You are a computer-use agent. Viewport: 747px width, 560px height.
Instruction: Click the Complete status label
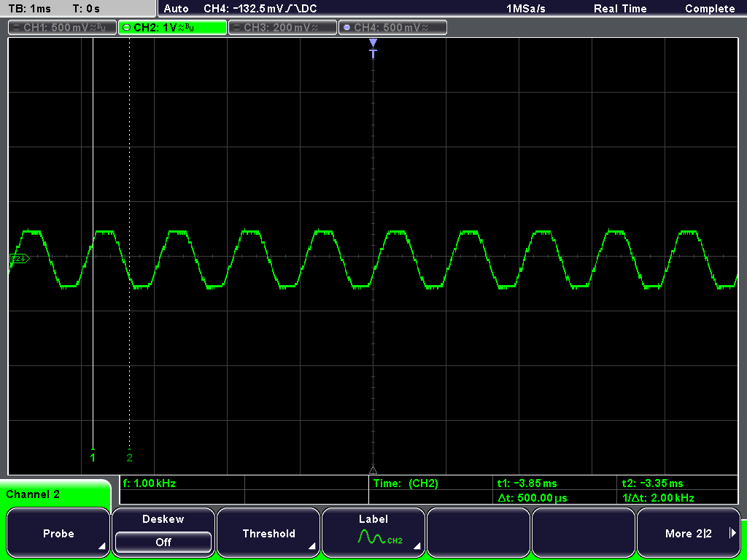[709, 9]
